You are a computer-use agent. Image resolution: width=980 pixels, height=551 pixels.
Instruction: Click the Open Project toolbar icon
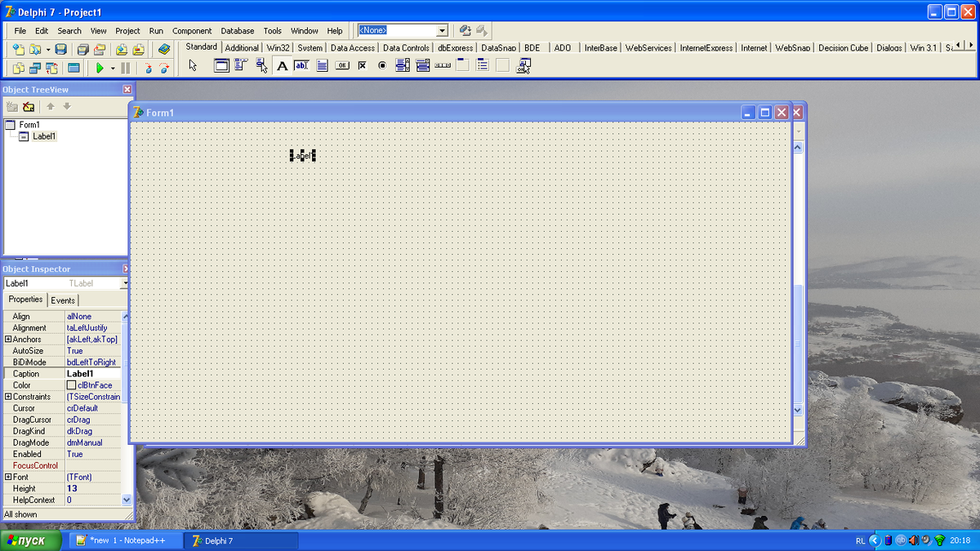point(100,50)
